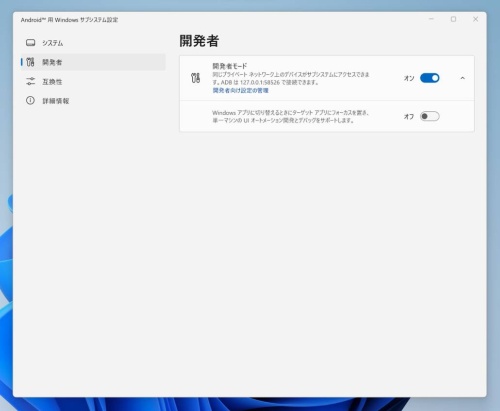Collapse the 開発者モード card with the chevron
Viewport: 500px width, 411px height.
pos(462,78)
